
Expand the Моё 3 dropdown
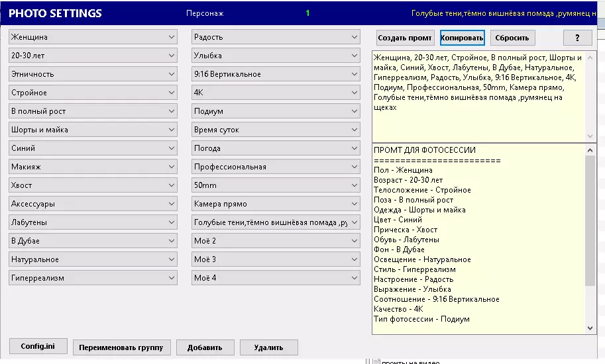click(x=276, y=259)
